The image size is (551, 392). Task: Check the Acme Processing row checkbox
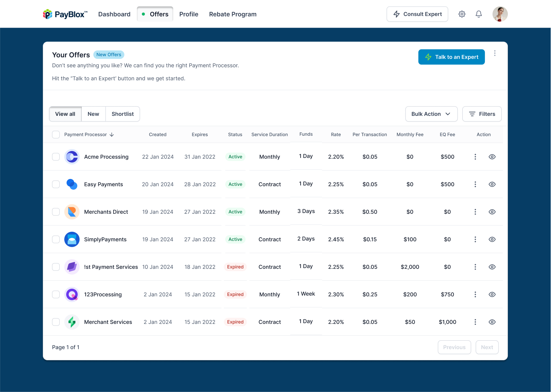pyautogui.click(x=56, y=157)
